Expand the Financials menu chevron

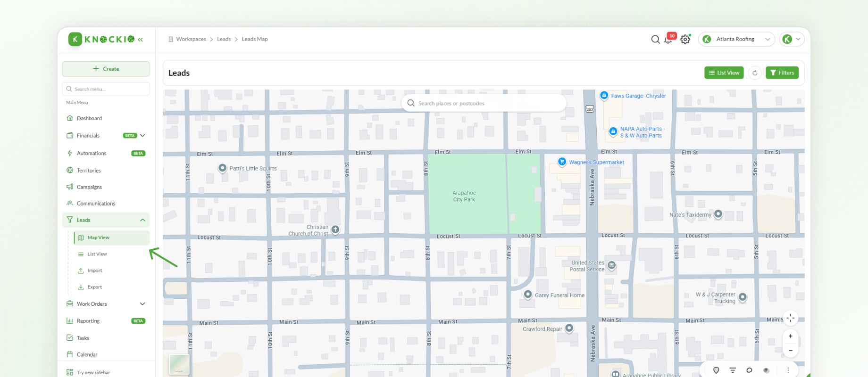(142, 136)
